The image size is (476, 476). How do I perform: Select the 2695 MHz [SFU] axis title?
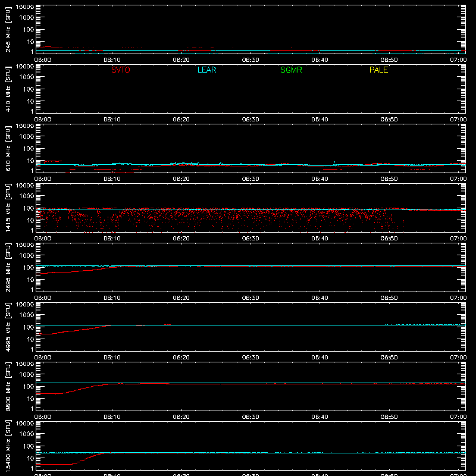pos(8,267)
